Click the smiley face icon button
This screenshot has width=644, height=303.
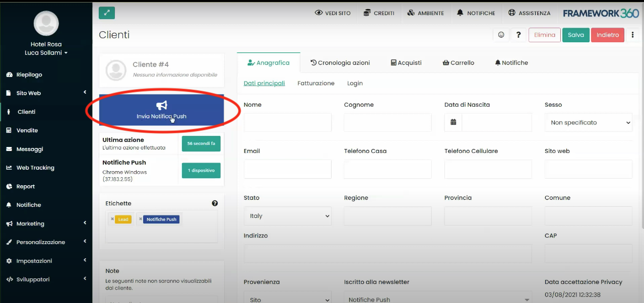coord(501,35)
